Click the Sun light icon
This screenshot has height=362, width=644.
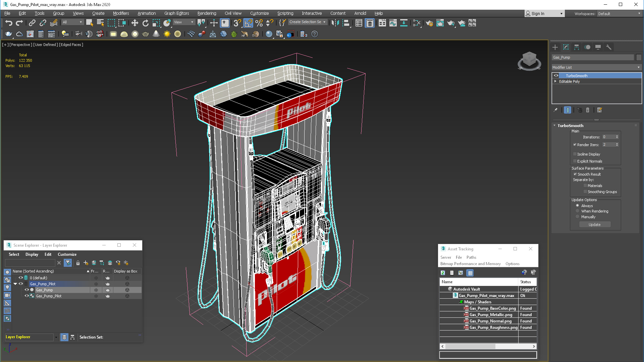click(167, 34)
